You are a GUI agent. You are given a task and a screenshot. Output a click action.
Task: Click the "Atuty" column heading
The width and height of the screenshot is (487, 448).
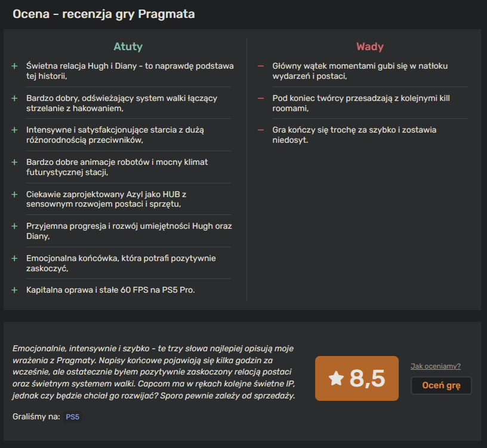(x=128, y=47)
